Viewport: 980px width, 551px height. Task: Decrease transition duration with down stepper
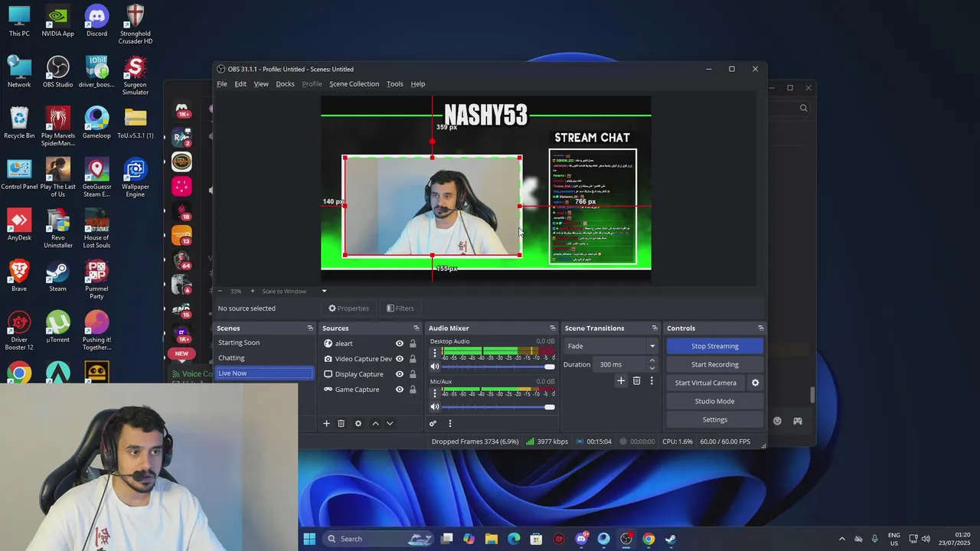(x=652, y=368)
